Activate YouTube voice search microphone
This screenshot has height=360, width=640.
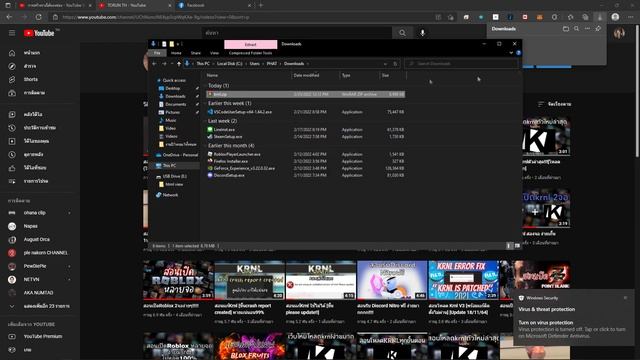[x=422, y=33]
